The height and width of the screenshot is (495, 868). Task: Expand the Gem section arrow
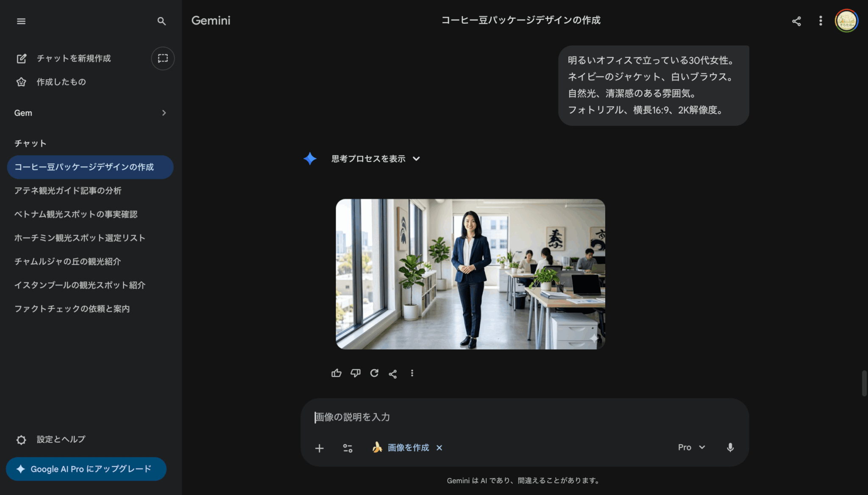click(164, 113)
